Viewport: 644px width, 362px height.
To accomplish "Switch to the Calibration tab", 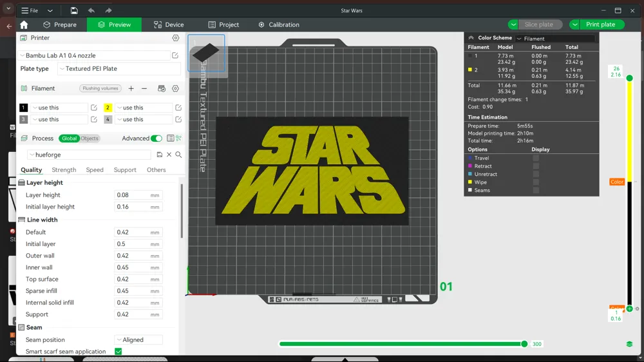I will click(279, 24).
